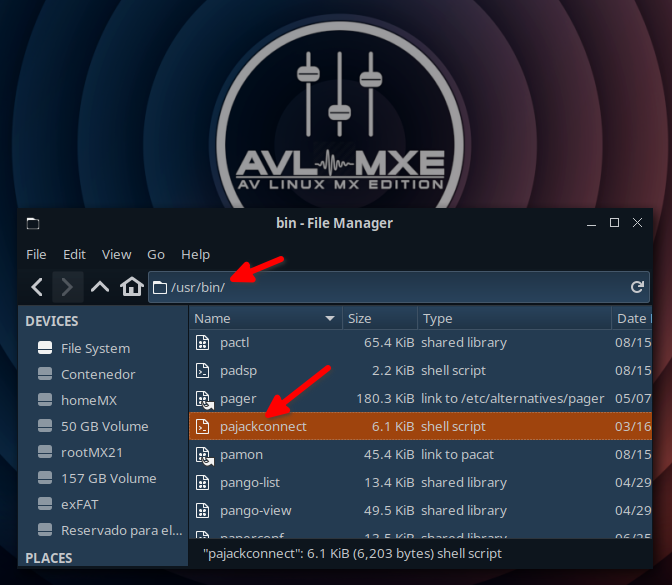Click the Reservado para el... drive icon
The height and width of the screenshot is (585, 672).
(45, 530)
